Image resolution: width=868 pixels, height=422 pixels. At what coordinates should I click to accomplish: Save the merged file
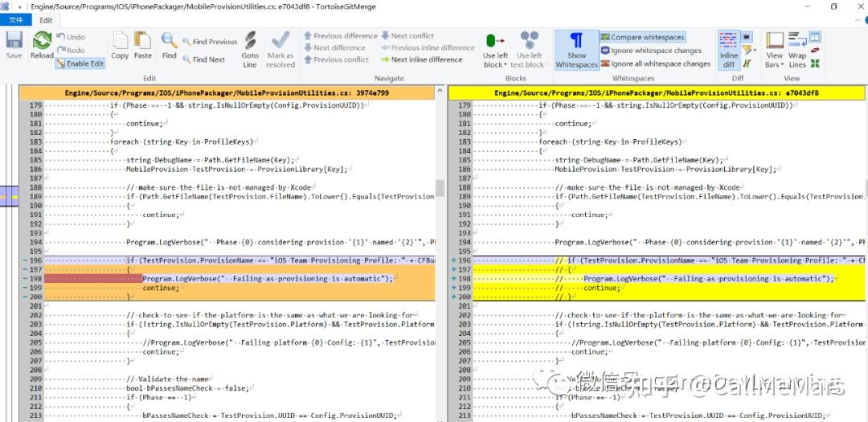click(14, 46)
